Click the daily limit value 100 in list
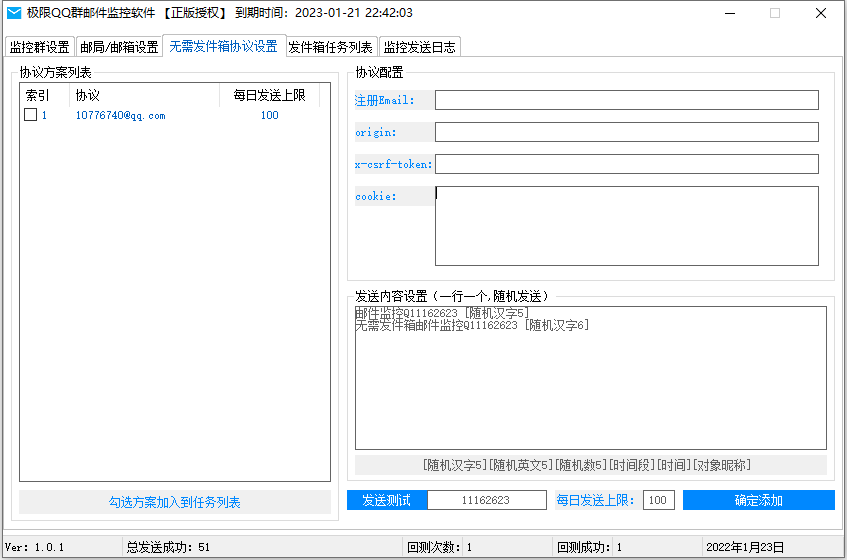This screenshot has height=560, width=847. (x=270, y=115)
